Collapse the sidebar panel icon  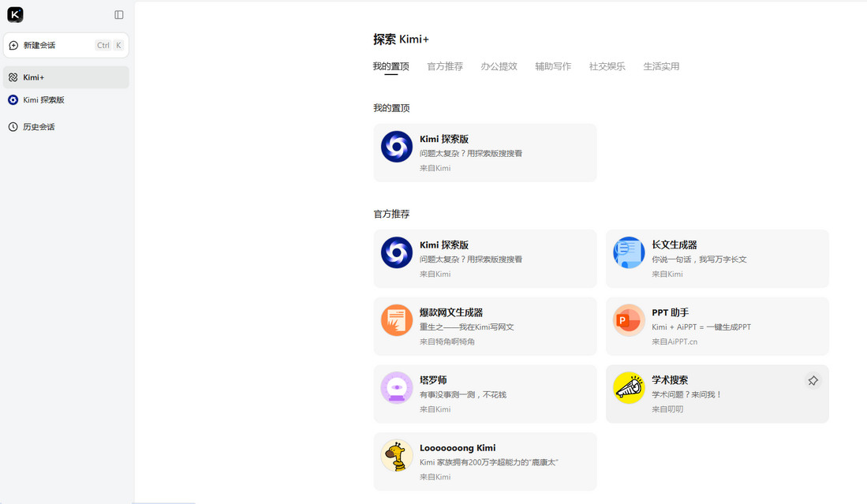point(119,15)
